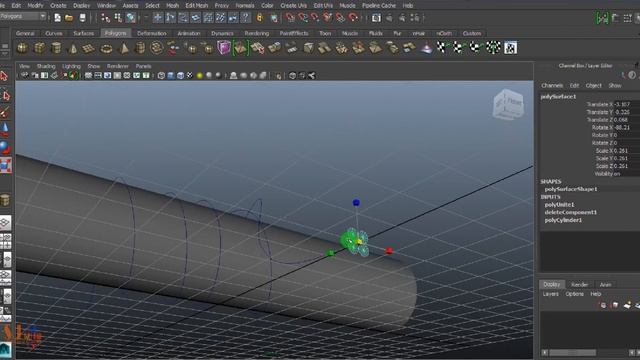The image size is (640, 360).
Task: Click the layer editor horizontal scrollbar
Action: click(x=572, y=353)
